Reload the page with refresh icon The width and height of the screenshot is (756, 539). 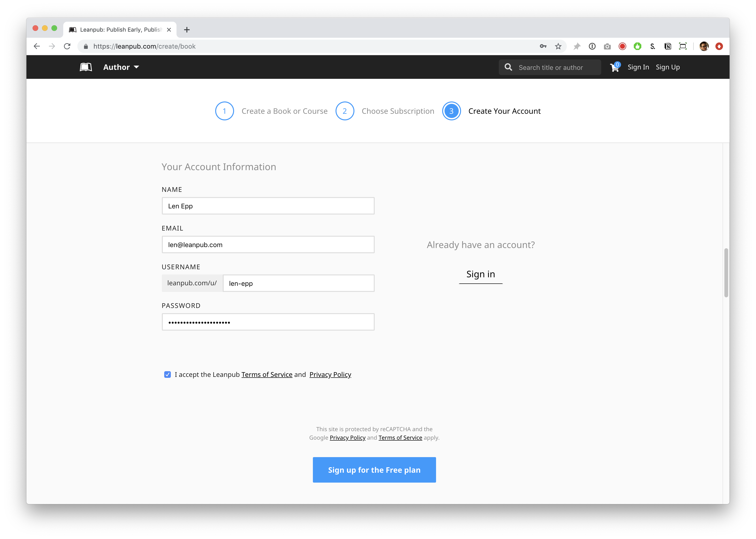click(x=67, y=46)
